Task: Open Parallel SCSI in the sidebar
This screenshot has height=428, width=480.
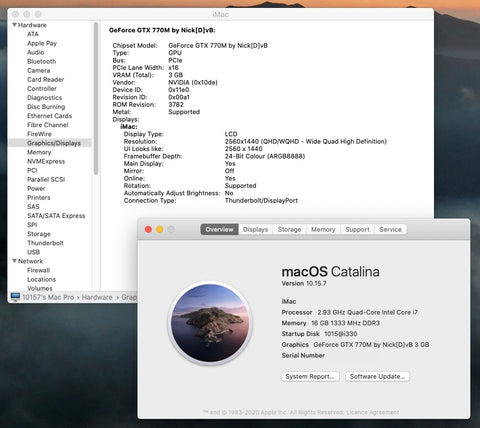Action: point(46,179)
